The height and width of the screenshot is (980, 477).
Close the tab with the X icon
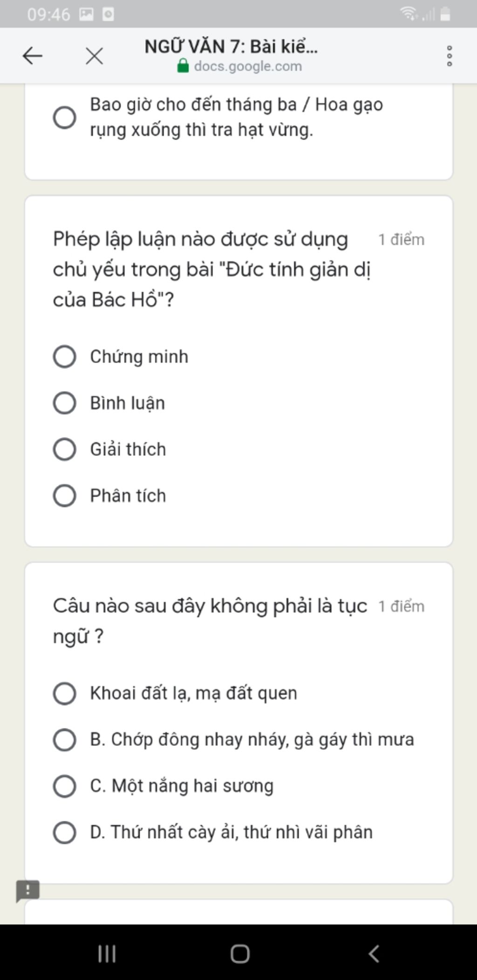click(94, 56)
